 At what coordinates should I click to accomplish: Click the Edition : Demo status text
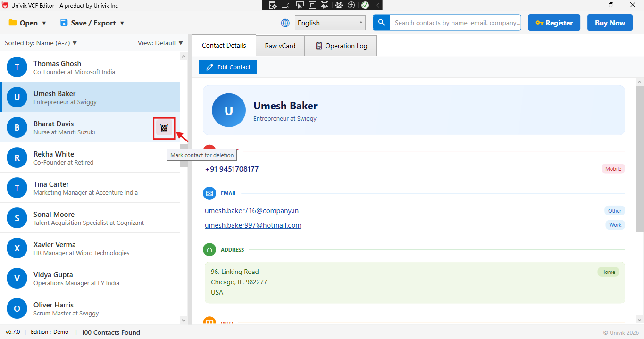point(50,332)
